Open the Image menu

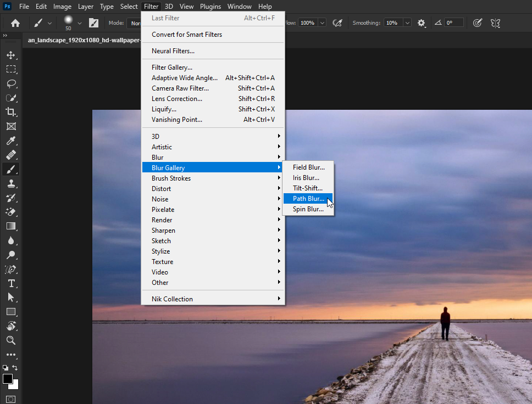[x=62, y=6]
